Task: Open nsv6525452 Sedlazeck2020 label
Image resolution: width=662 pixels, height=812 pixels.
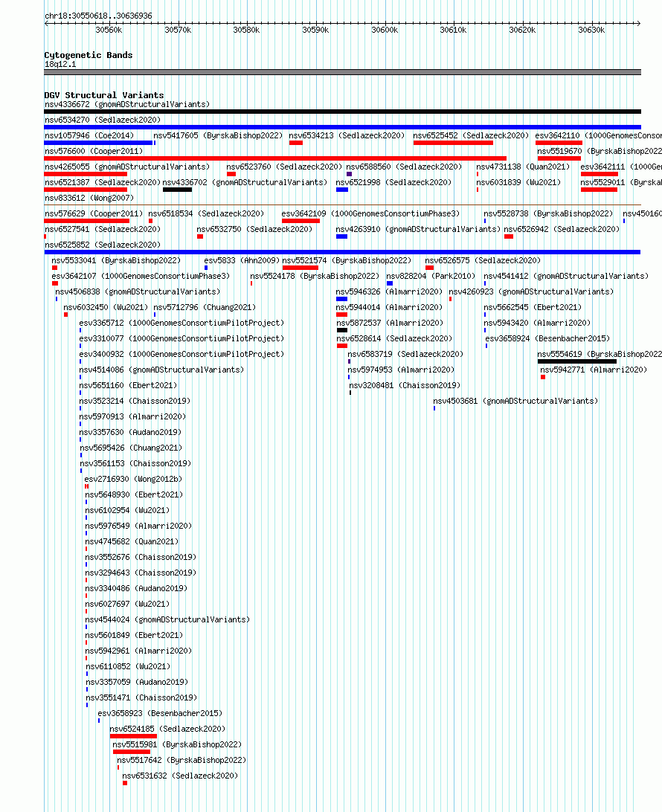Action: (x=471, y=135)
